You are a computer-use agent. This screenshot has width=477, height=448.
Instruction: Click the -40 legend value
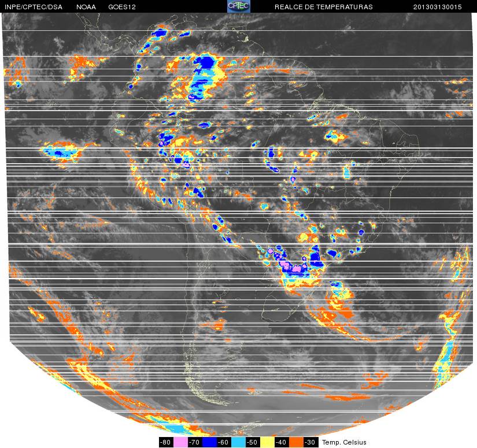pyautogui.click(x=282, y=442)
